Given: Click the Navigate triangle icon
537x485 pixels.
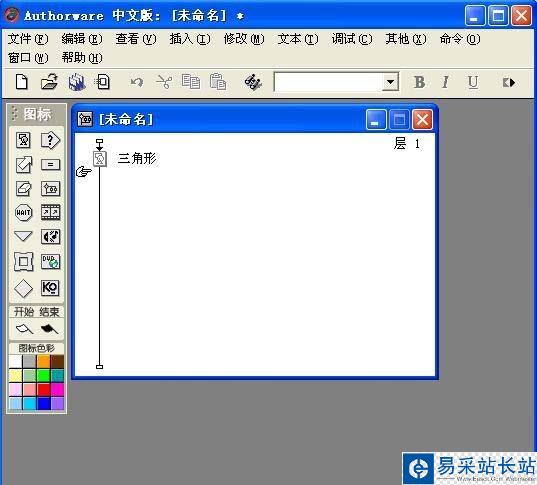Looking at the screenshot, I should (x=23, y=236).
